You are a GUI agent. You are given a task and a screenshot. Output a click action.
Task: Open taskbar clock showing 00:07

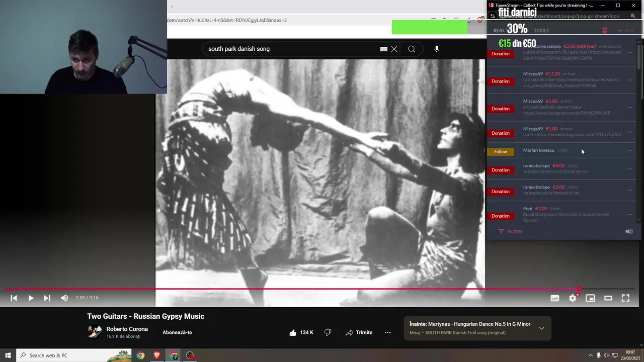coord(630,355)
